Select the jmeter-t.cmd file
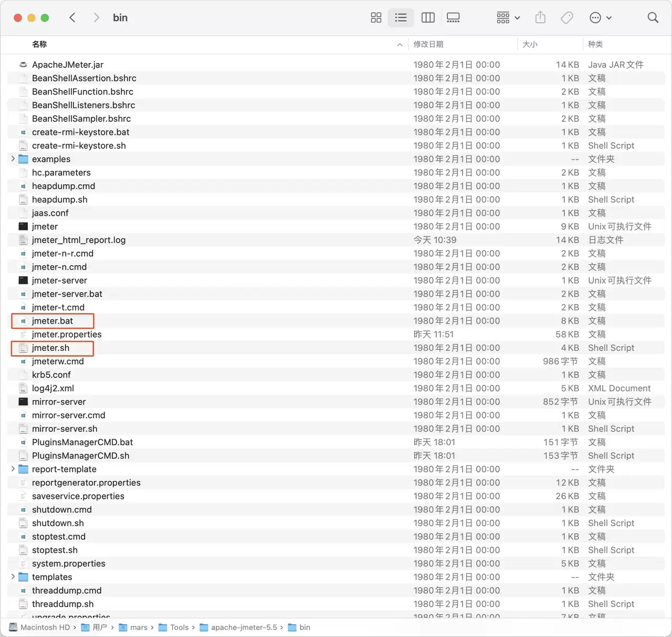 coord(58,307)
